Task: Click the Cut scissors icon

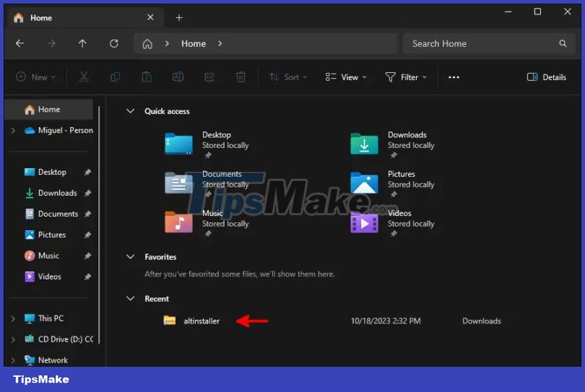Action: [84, 77]
